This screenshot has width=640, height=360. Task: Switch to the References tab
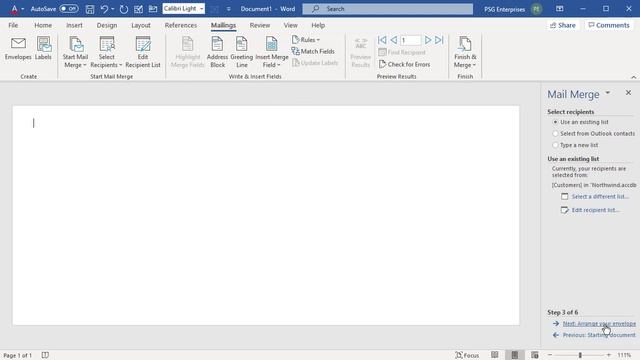(181, 25)
